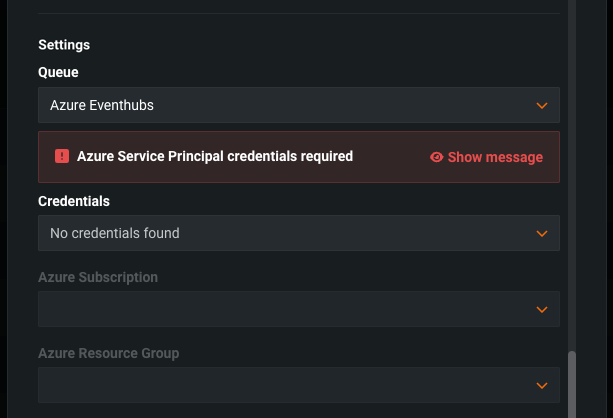
Task: Click the eye icon beside Show message
Action: [x=436, y=157]
